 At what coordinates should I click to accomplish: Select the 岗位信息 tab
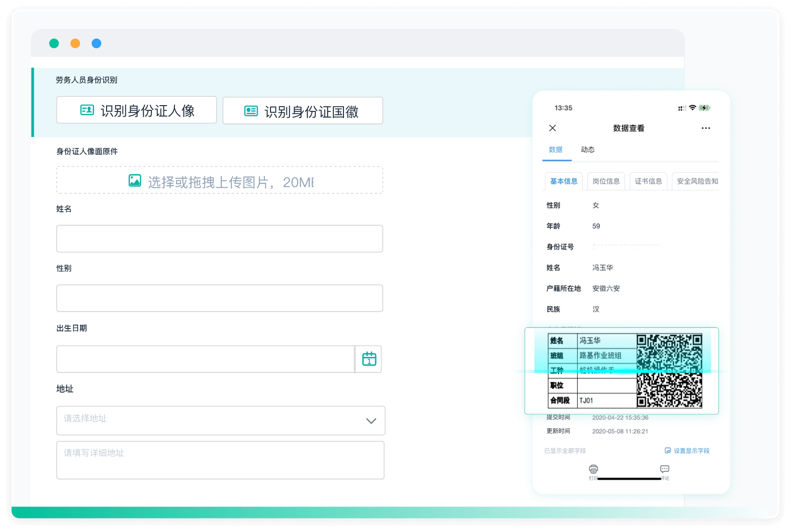click(606, 181)
